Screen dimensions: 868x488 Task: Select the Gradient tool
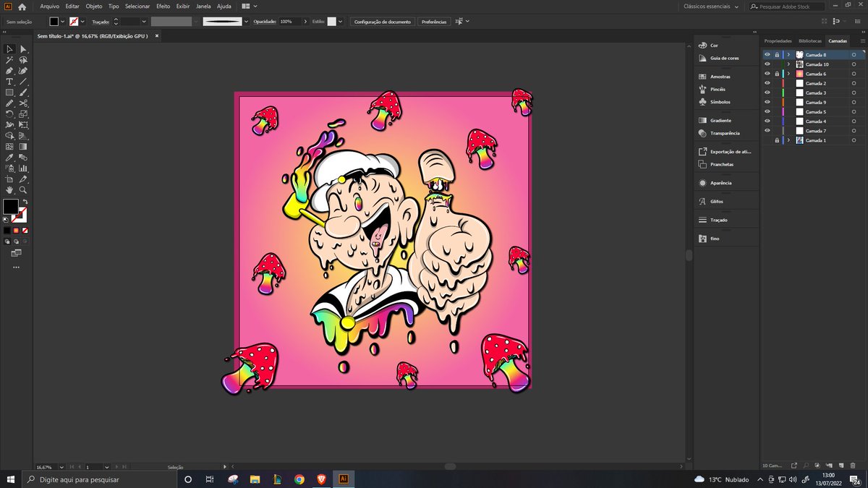pyautogui.click(x=23, y=146)
